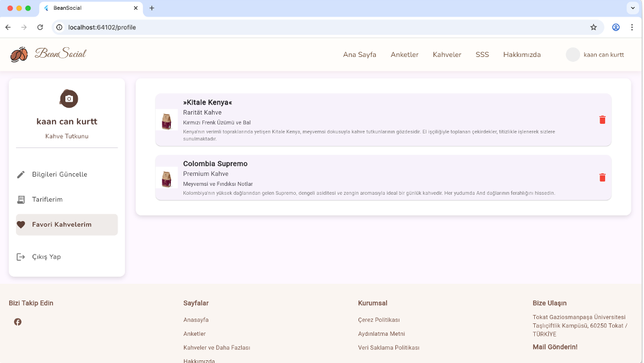Click the Mail Gönderin! link
Screen dimensions: 644x363
coord(555,347)
